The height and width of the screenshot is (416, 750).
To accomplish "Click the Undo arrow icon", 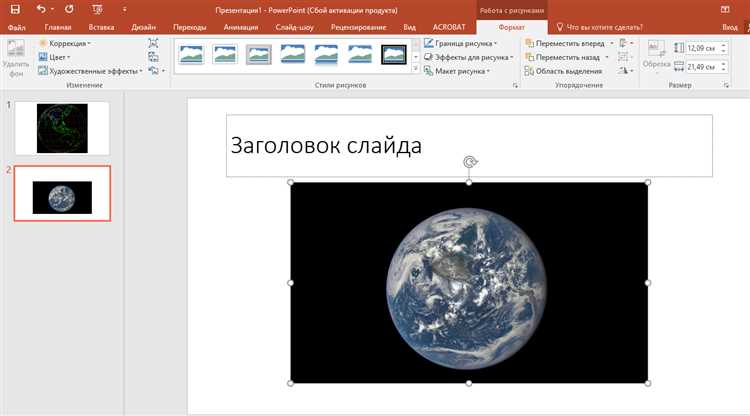I will pyautogui.click(x=41, y=8).
